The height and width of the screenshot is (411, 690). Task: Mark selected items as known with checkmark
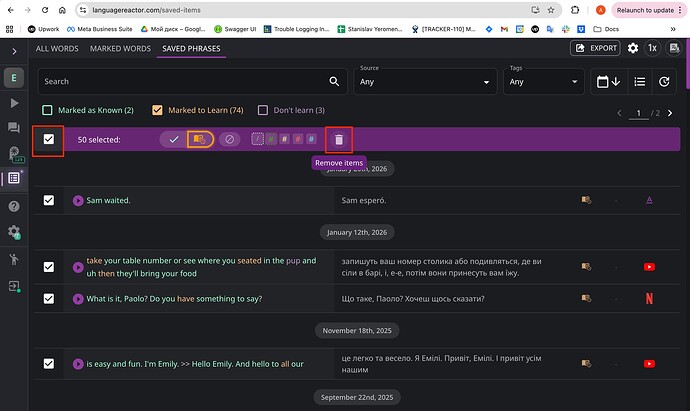pos(173,140)
